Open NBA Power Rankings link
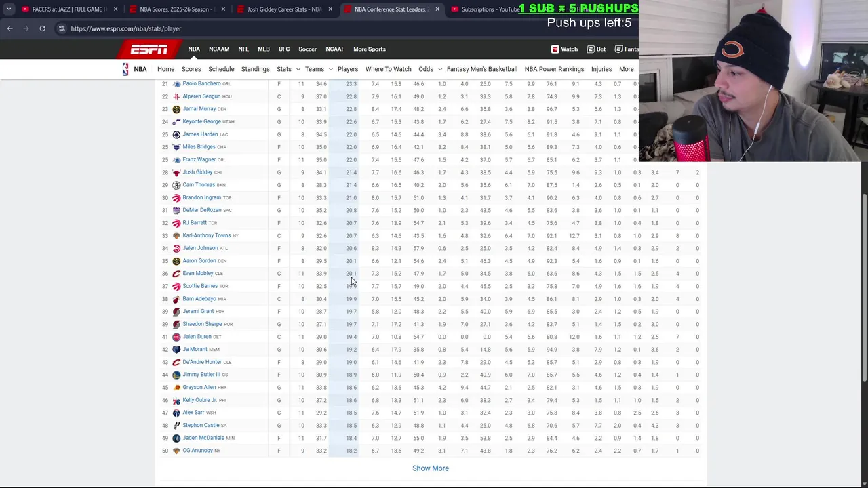 click(554, 69)
